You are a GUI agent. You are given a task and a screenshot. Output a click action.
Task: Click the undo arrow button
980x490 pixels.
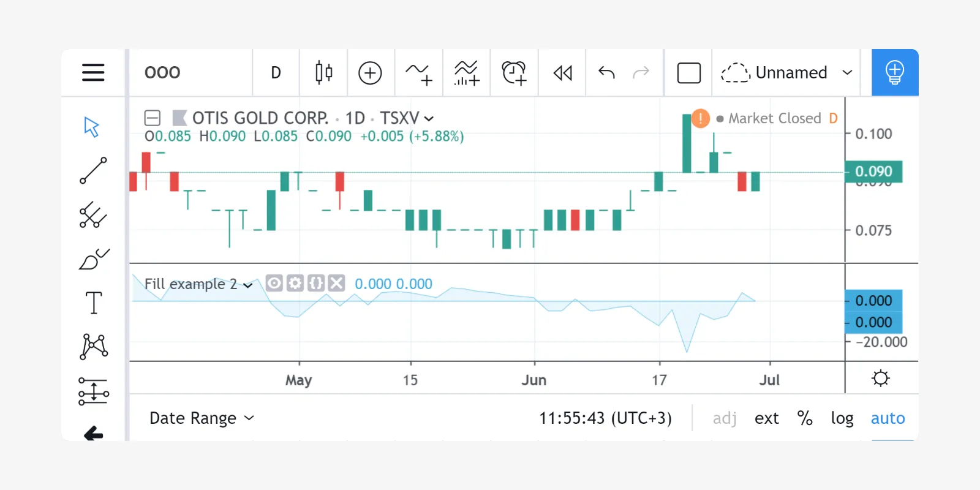[606, 72]
